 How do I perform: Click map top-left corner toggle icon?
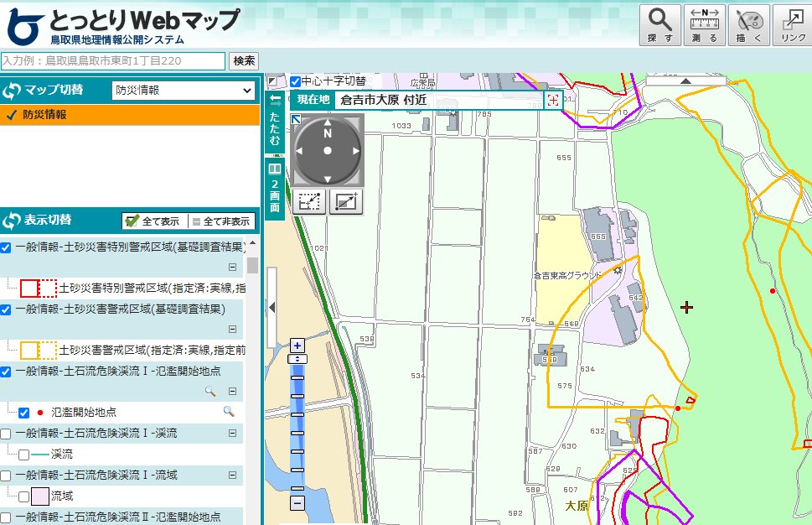pyautogui.click(x=273, y=81)
